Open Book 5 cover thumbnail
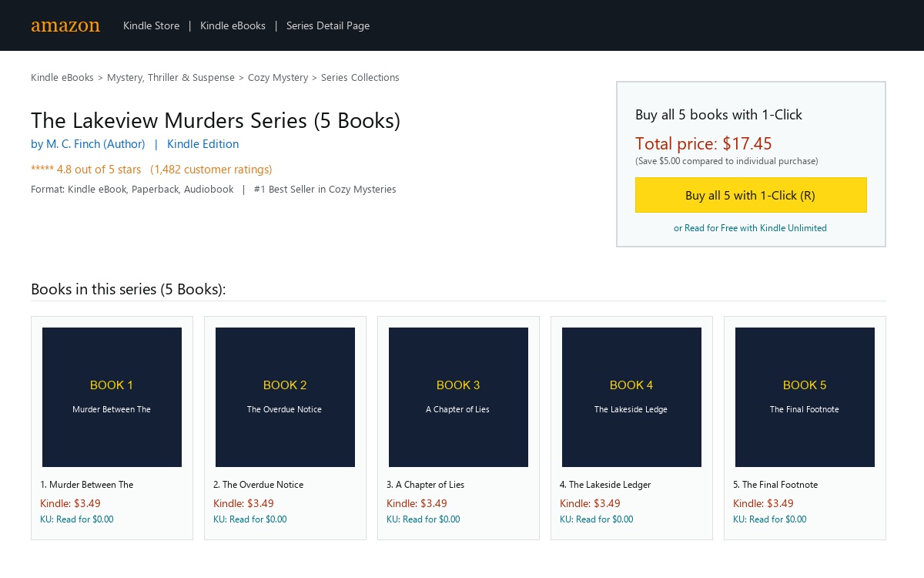Image resolution: width=924 pixels, height=578 pixels. [x=805, y=397]
